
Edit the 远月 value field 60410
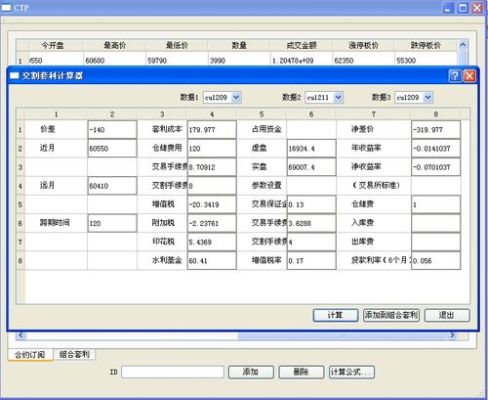112,186
